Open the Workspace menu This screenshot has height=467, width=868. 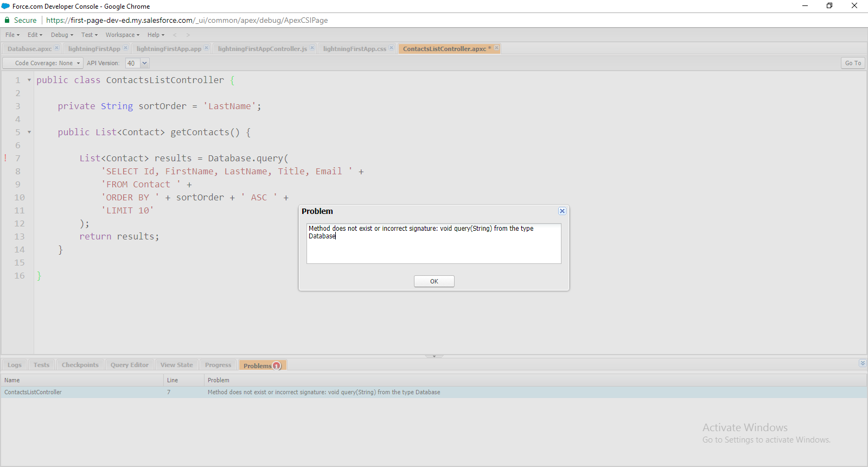click(122, 35)
